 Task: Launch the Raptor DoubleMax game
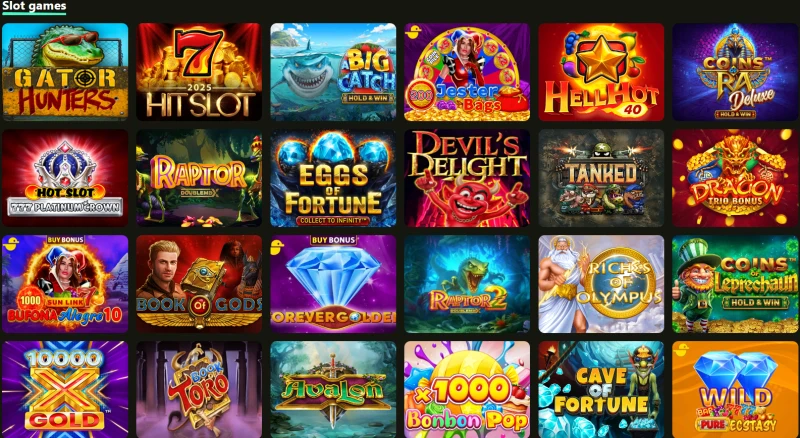tap(199, 178)
